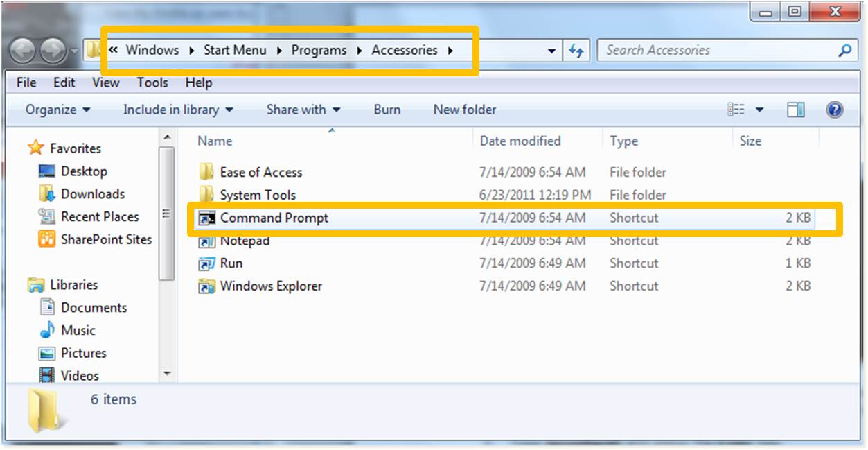This screenshot has height=450, width=868.
Task: Select the Notepad shortcut icon
Action: 206,241
